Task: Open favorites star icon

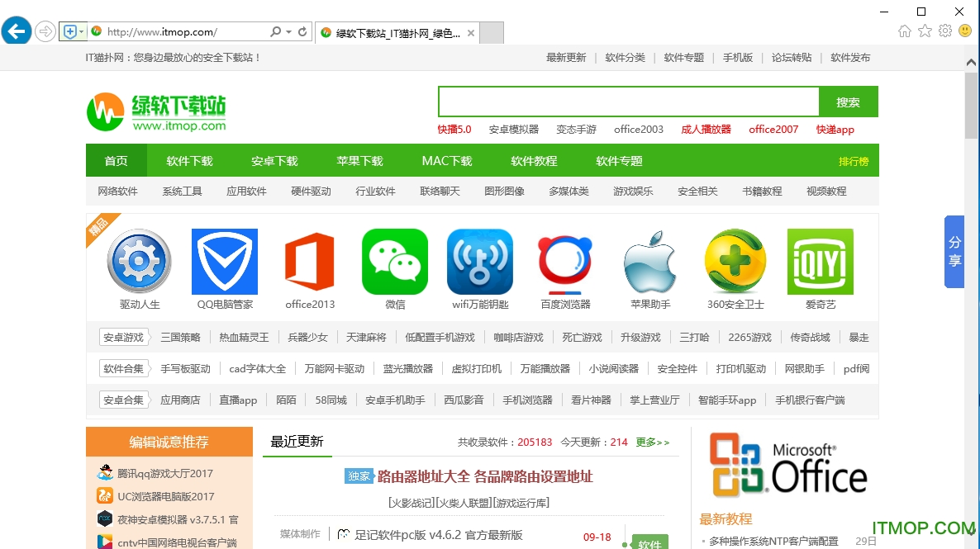Action: 925,31
